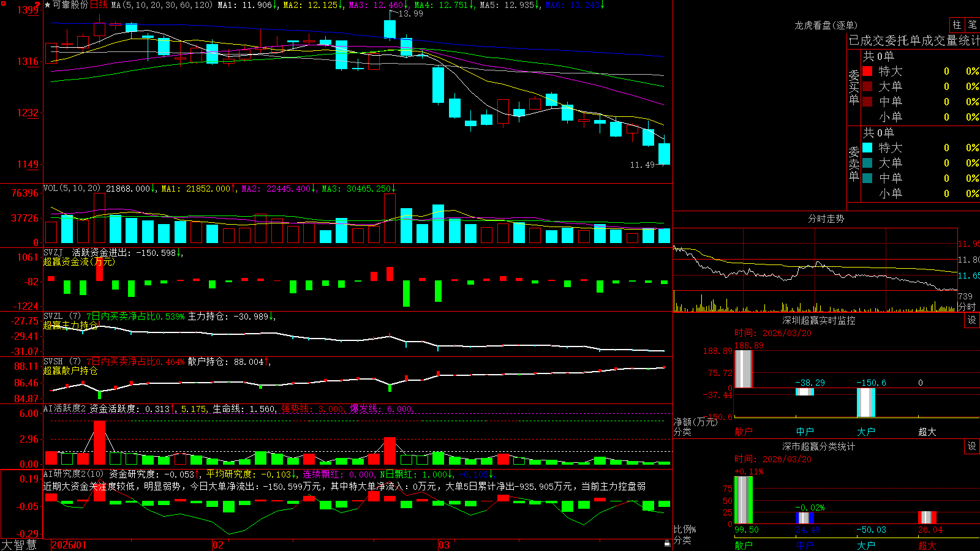Click the 分时 label beside the intraday volume
Image resolution: width=980 pixels, height=551 pixels.
[x=967, y=307]
